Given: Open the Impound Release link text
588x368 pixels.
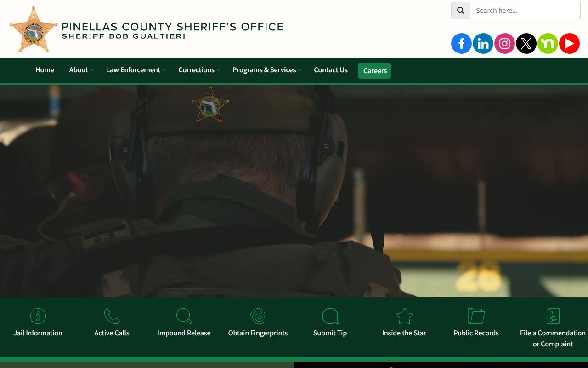Looking at the screenshot, I should pyautogui.click(x=184, y=333).
